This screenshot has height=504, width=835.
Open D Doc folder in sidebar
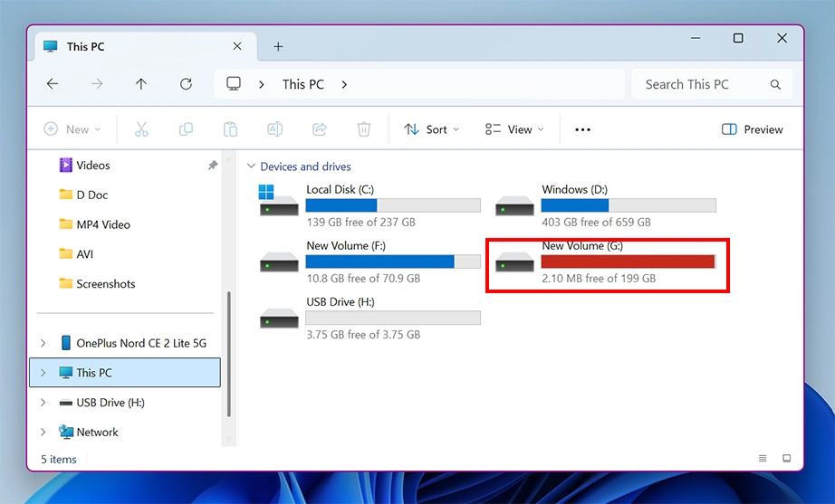point(91,195)
